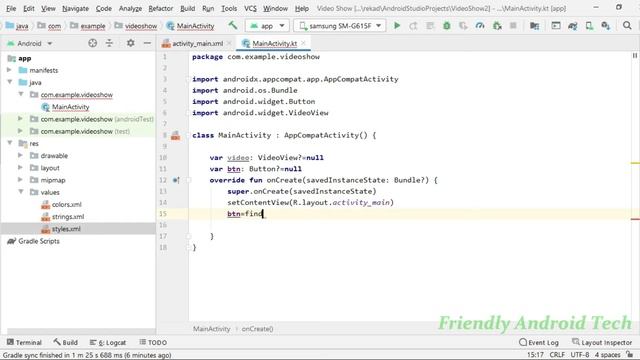
Task: Open the Project Structure folder icon
Action: click(x=534, y=26)
